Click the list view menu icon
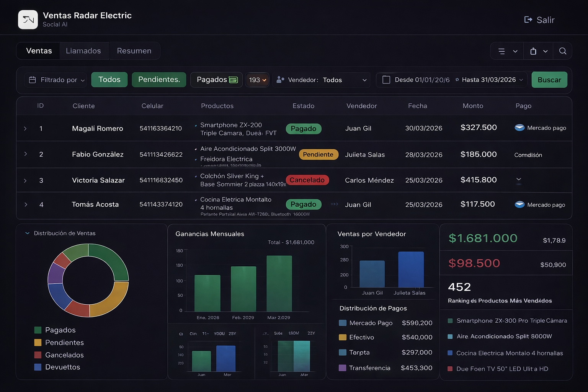The height and width of the screenshot is (392, 588). coord(501,51)
